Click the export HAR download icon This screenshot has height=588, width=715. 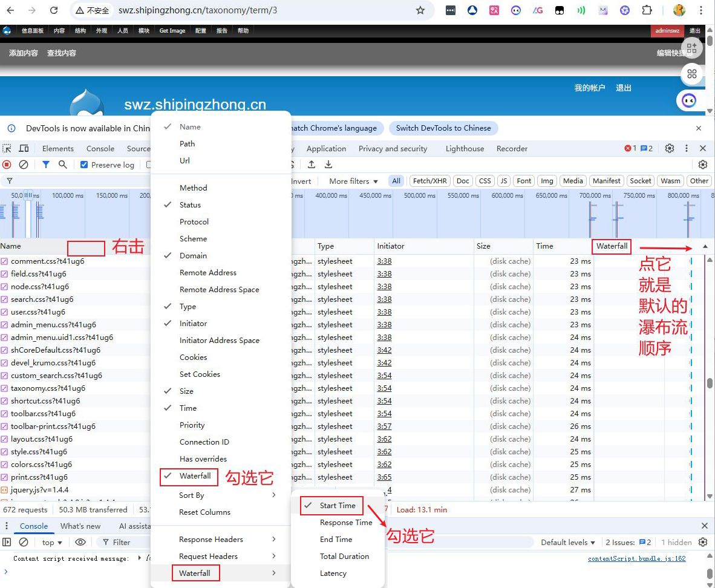tap(328, 165)
